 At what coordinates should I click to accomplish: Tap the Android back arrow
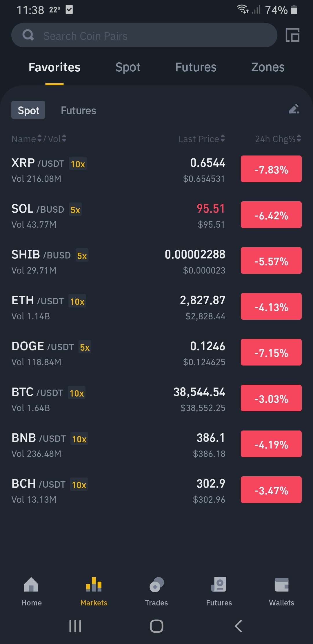238,626
